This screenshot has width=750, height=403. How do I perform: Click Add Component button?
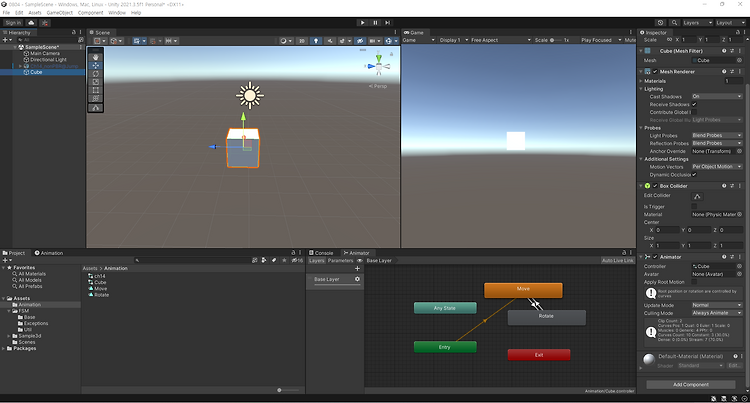pyautogui.click(x=691, y=384)
